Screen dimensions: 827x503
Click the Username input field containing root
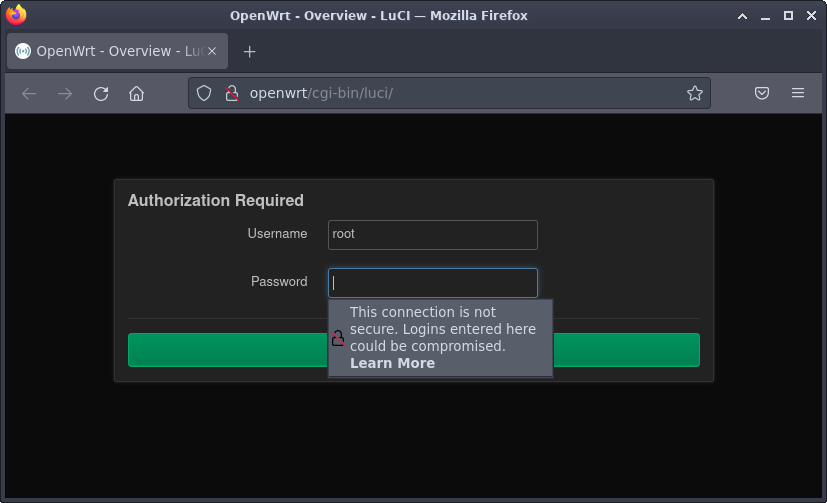(x=432, y=234)
